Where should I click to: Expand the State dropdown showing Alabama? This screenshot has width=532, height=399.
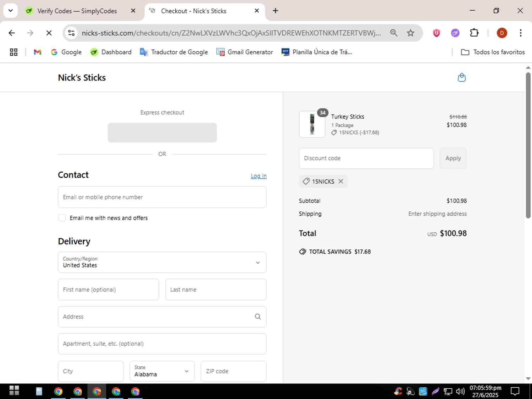tap(162, 371)
